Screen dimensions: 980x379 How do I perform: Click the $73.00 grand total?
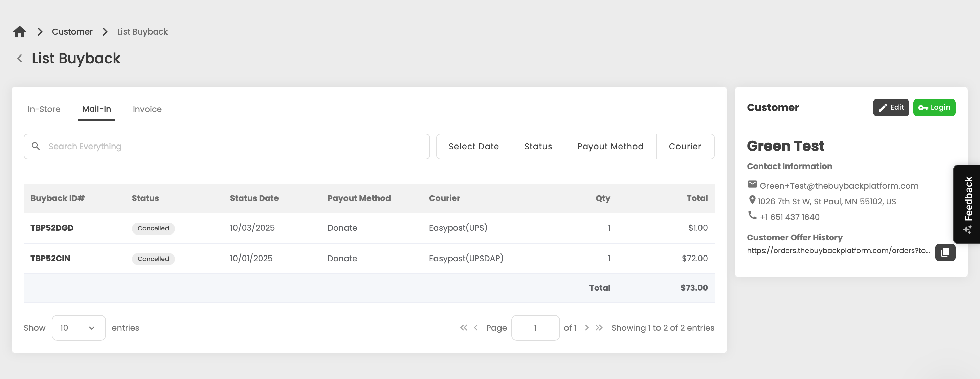click(x=694, y=288)
